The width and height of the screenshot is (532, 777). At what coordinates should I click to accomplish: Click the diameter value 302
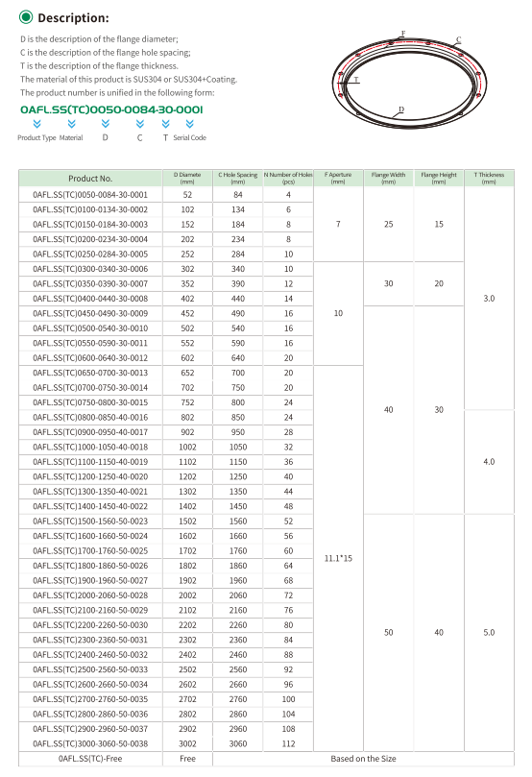pos(187,269)
